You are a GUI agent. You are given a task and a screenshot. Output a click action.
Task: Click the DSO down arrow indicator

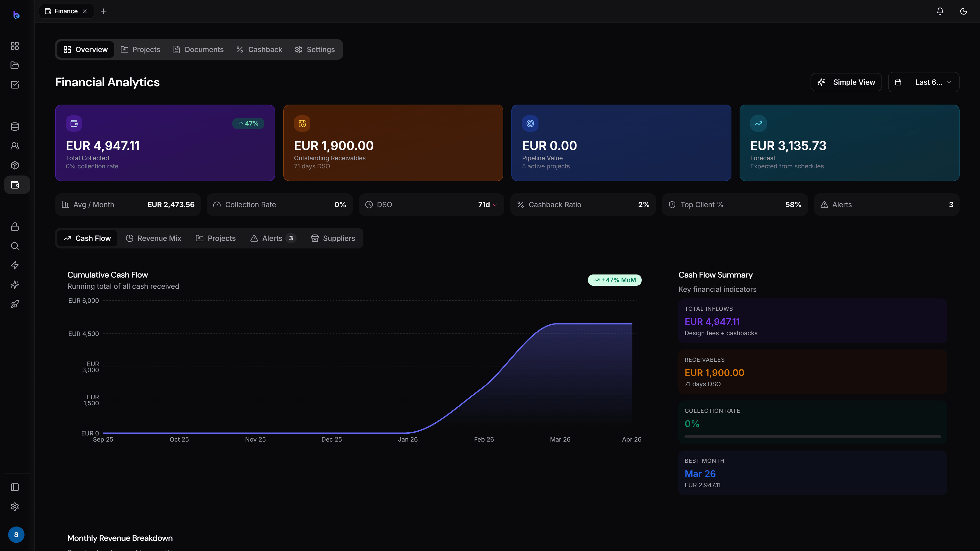click(x=495, y=205)
